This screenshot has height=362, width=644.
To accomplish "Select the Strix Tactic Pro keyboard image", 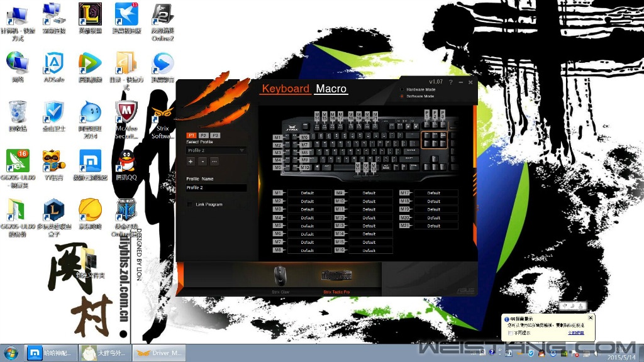I will pyautogui.click(x=336, y=275).
